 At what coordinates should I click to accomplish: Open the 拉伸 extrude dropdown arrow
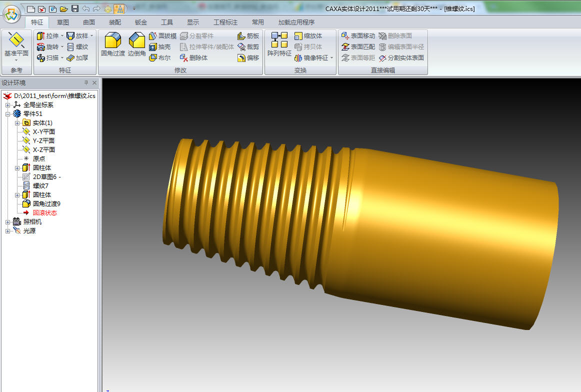[62, 36]
